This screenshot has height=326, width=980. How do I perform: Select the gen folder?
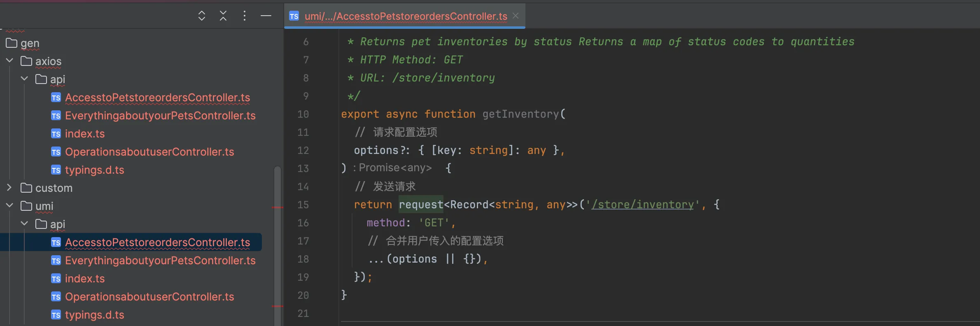pos(30,43)
